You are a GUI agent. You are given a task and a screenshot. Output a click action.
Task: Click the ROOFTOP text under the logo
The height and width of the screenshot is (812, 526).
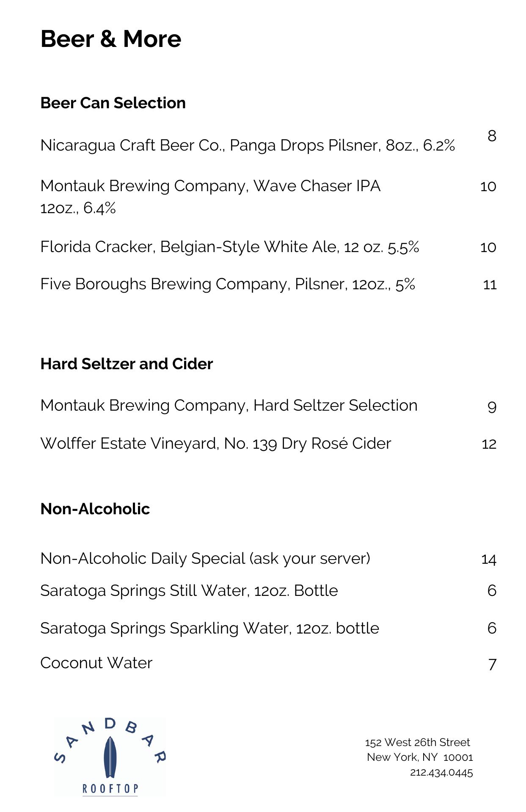coord(110,789)
